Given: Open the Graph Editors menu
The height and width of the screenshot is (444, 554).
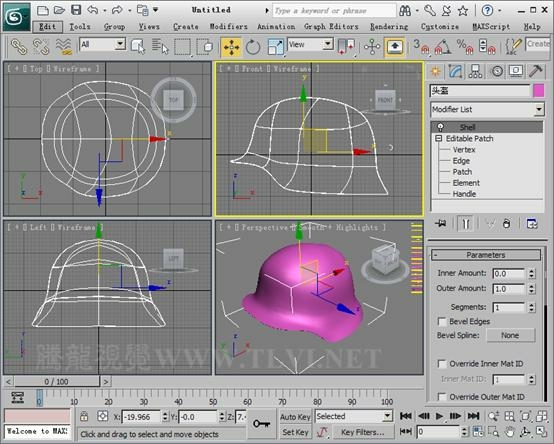Looking at the screenshot, I should pyautogui.click(x=331, y=27).
